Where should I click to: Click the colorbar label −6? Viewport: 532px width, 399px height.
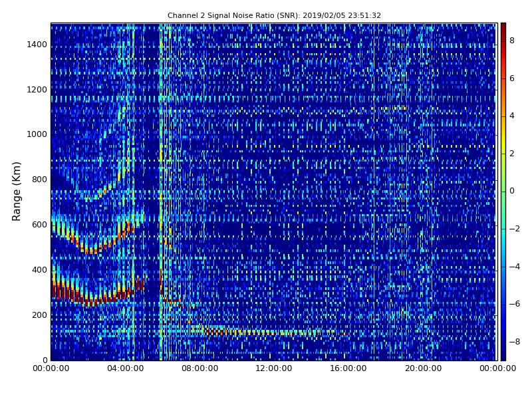515,304
